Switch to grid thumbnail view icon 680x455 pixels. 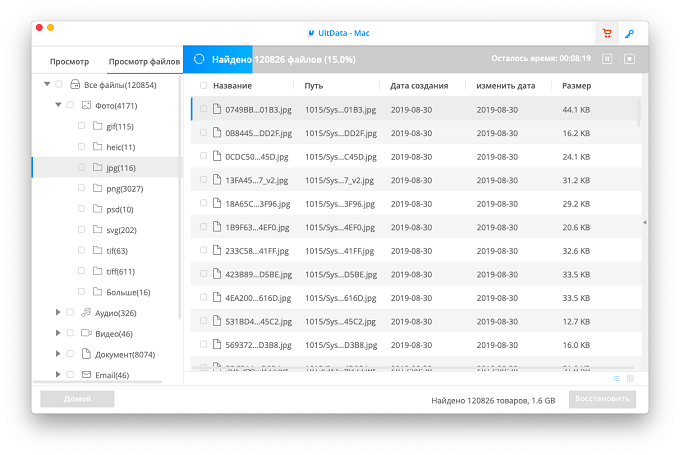(x=631, y=379)
